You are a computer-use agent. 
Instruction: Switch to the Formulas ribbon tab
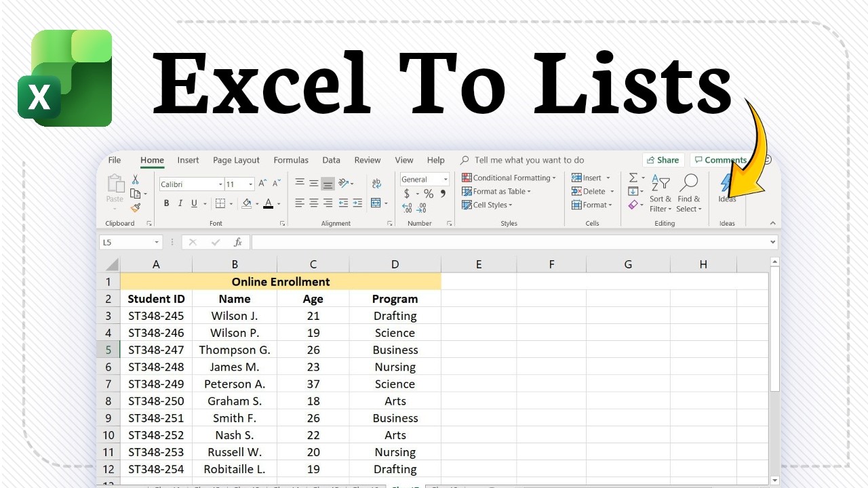[291, 160]
